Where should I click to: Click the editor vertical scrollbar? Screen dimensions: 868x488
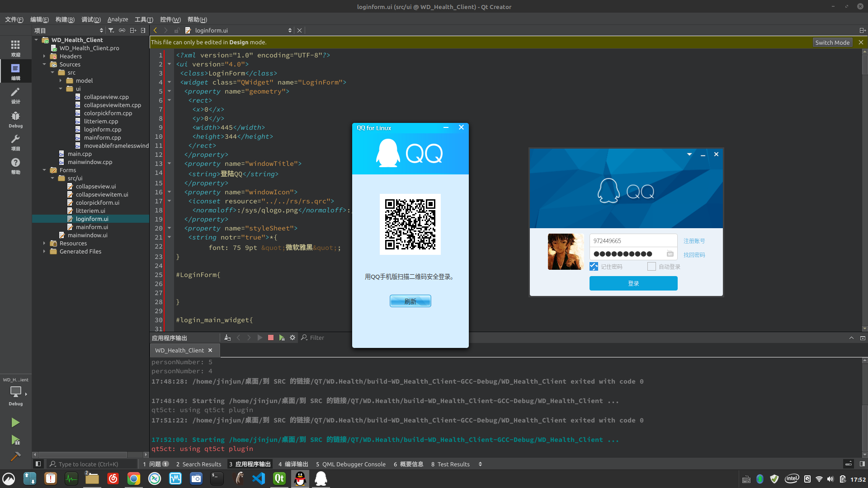[x=864, y=190]
